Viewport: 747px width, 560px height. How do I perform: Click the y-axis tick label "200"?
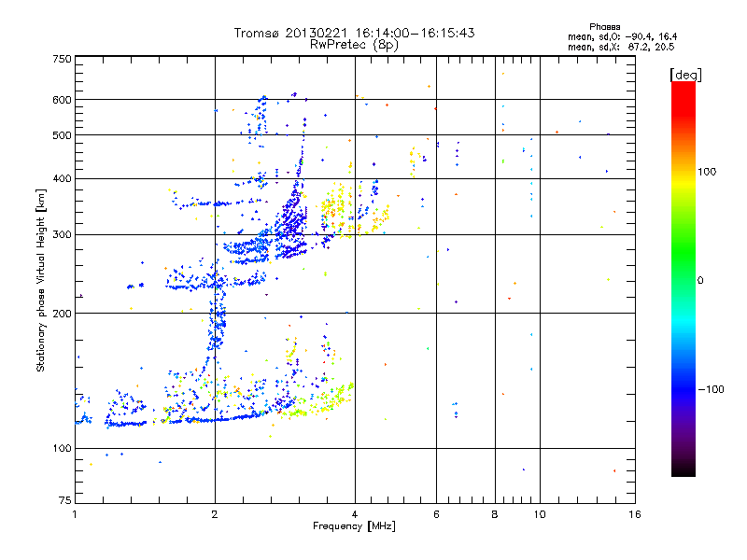click(x=62, y=314)
